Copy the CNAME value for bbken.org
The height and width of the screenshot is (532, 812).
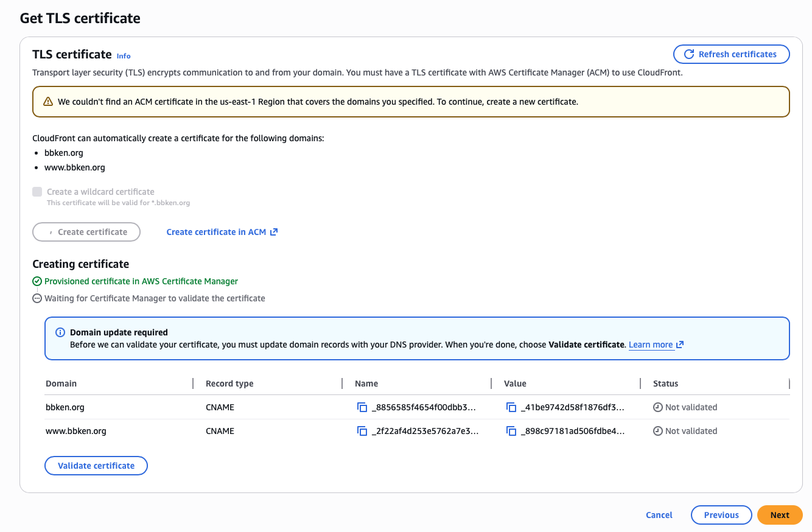pyautogui.click(x=511, y=407)
